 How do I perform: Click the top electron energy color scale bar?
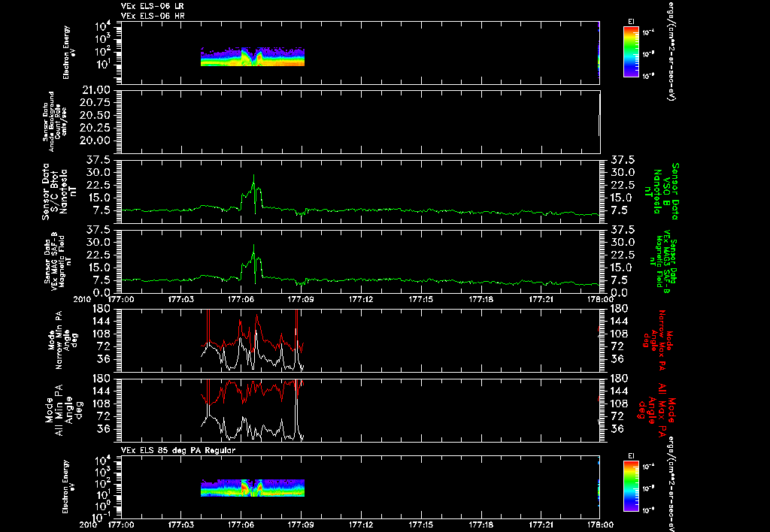pyautogui.click(x=631, y=52)
